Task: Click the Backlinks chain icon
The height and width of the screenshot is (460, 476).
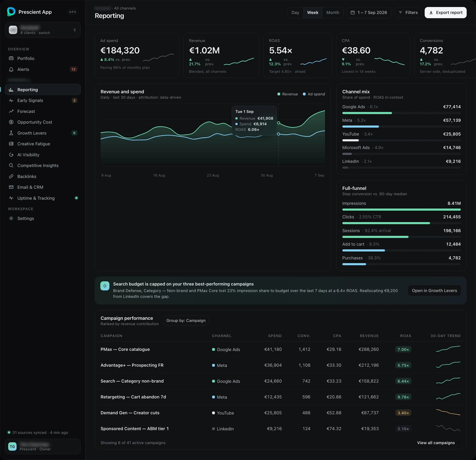Action: [11, 177]
